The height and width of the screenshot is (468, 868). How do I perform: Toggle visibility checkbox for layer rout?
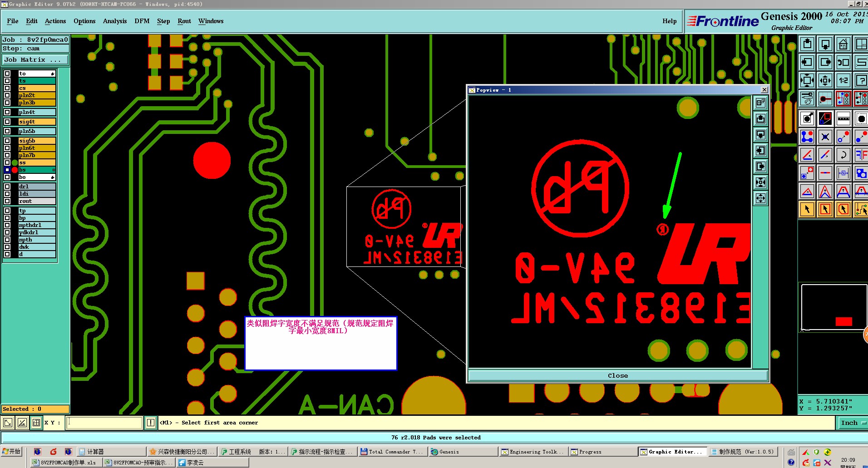[7, 201]
